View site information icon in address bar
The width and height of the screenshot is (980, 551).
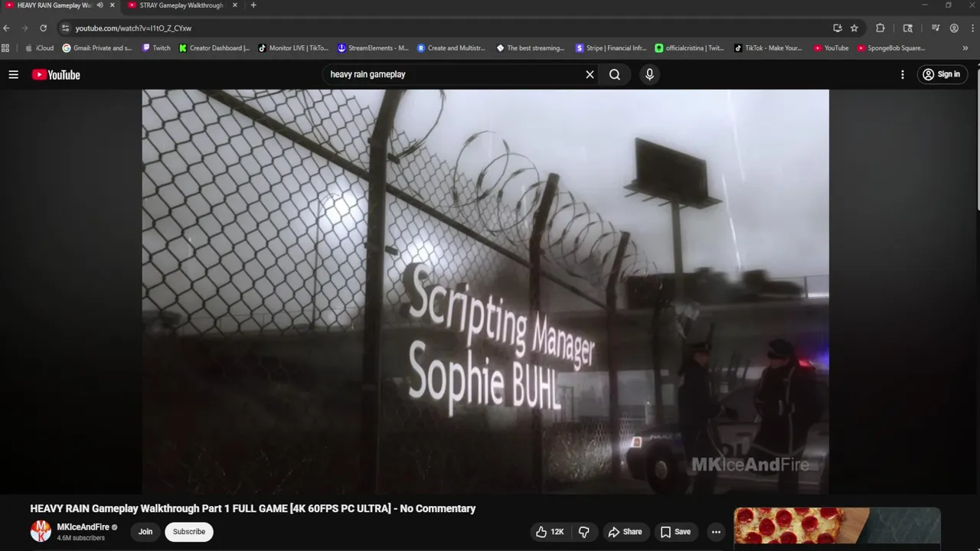point(66,28)
